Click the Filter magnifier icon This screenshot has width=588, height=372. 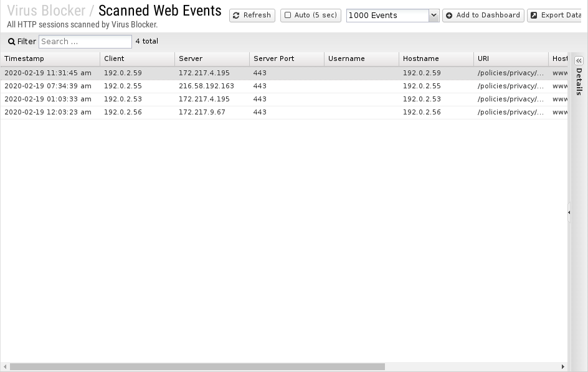point(12,42)
